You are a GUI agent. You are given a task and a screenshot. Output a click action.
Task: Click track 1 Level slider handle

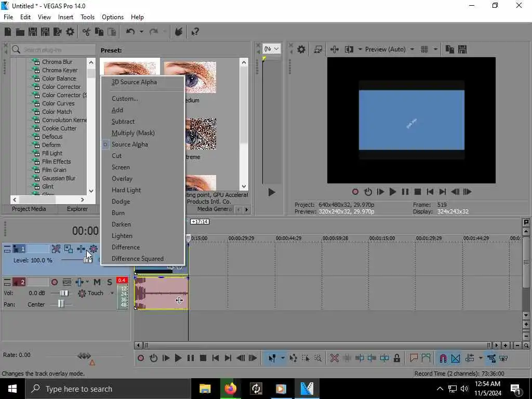point(87,260)
